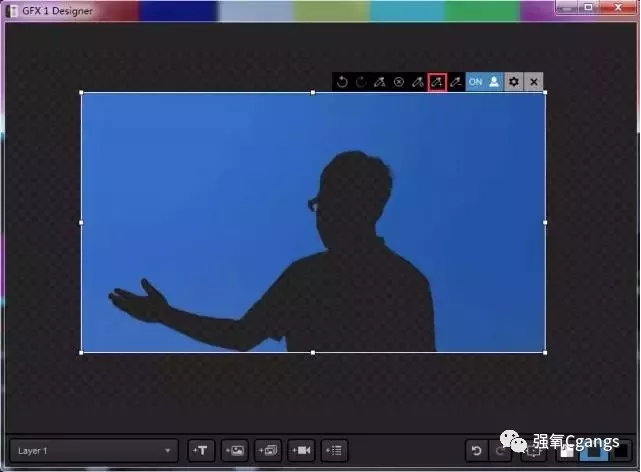Screen dimensions: 641x472
Task: Clear the key using circled X icon
Action: [399, 82]
